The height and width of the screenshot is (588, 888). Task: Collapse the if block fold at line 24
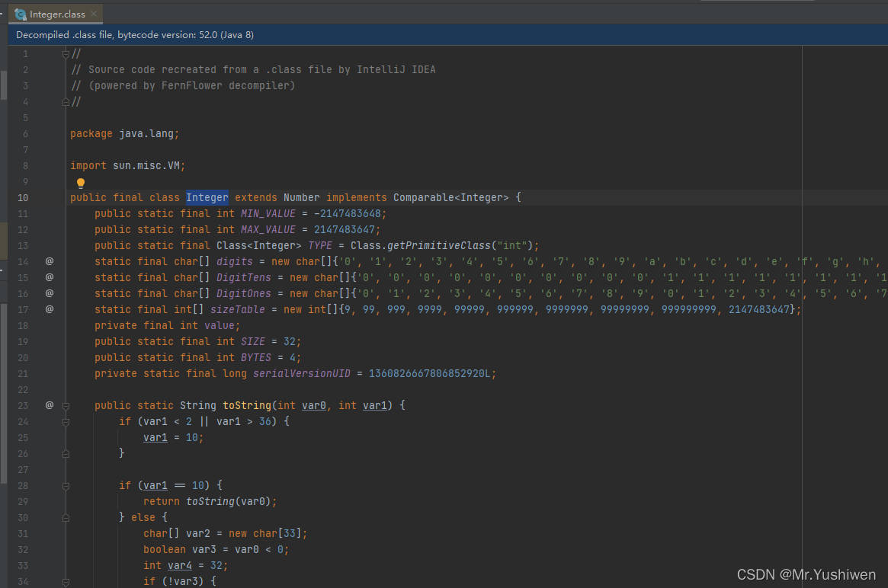coord(66,422)
